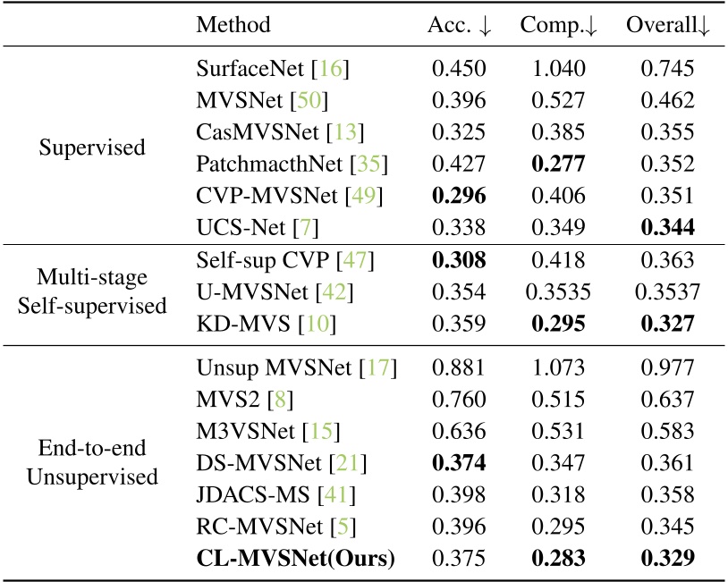This screenshot has height=582, width=728.
Task: Follow citation 13 for CasMVSNet
Action: coord(345,131)
